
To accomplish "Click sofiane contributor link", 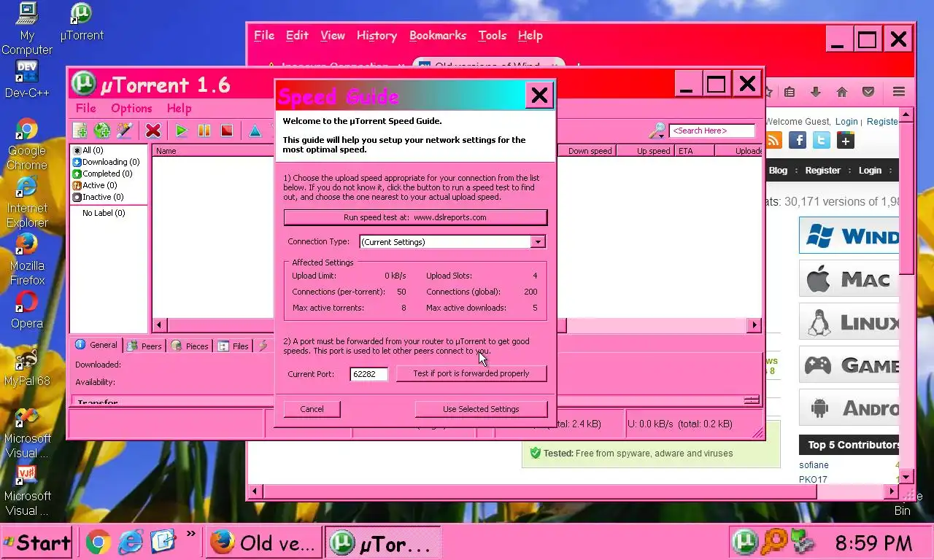I will (x=814, y=464).
